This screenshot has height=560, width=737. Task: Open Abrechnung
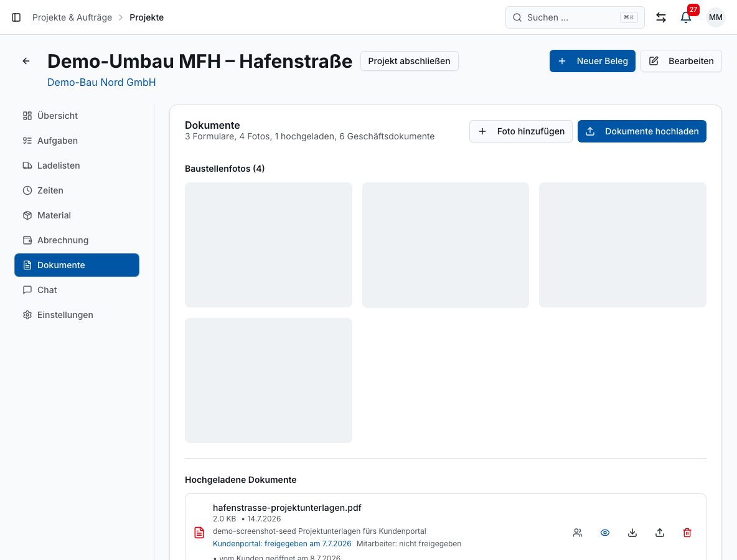point(77,240)
